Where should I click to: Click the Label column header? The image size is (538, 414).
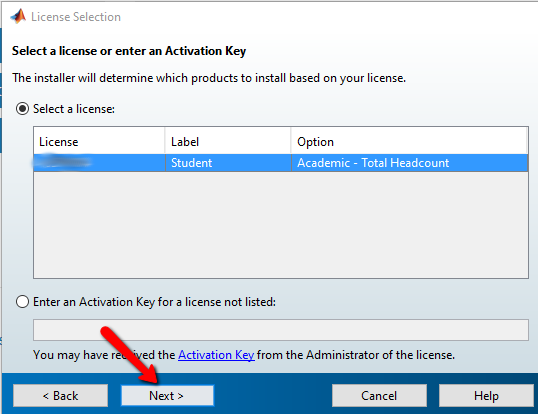[228, 141]
